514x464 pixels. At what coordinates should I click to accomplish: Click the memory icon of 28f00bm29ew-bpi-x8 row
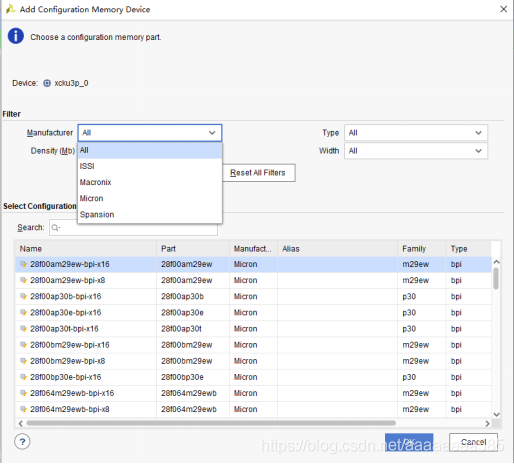click(x=23, y=361)
